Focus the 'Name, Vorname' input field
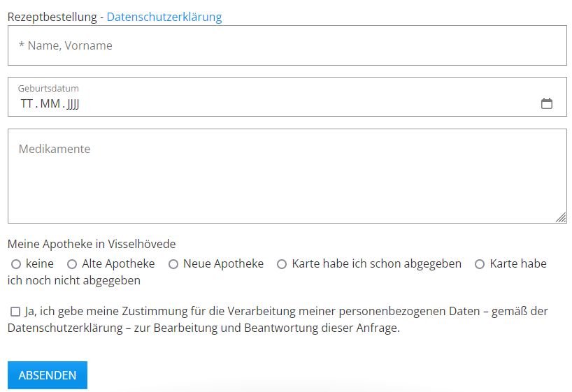 click(287, 45)
